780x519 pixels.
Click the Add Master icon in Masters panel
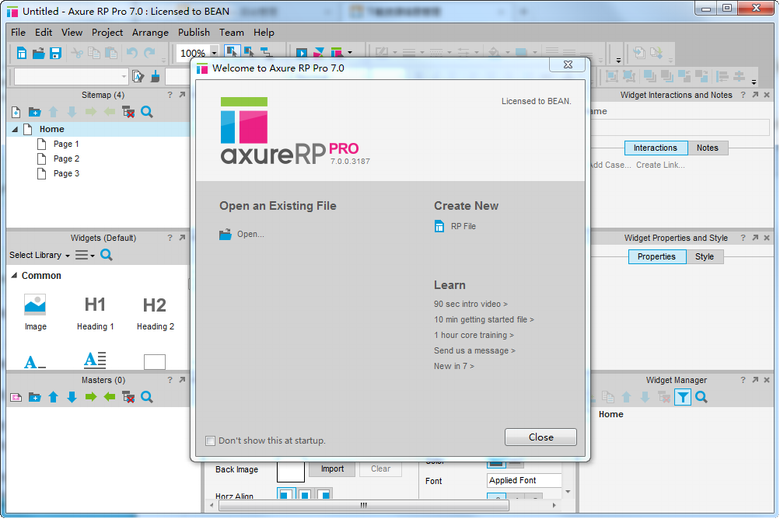pyautogui.click(x=16, y=397)
